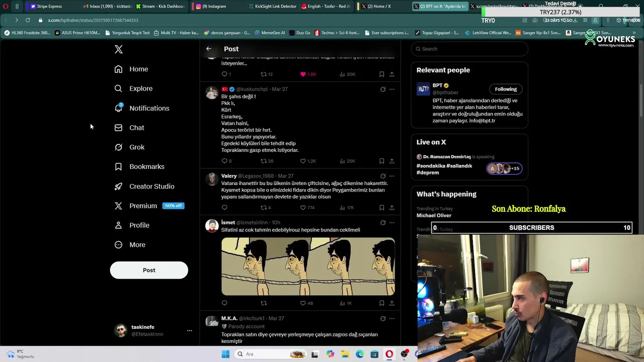Open Windows Start menu
Viewport: 644px width, 362px height.
click(225, 354)
